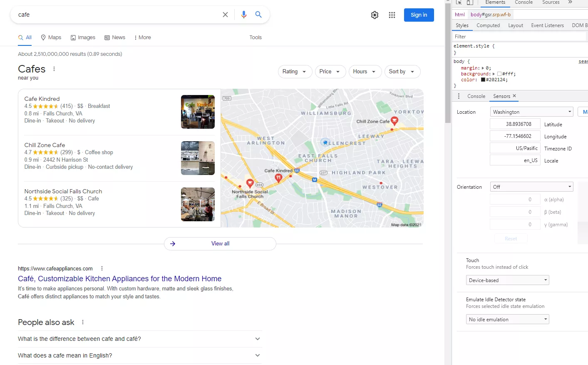Click the blue magnifier search button

coord(258,15)
